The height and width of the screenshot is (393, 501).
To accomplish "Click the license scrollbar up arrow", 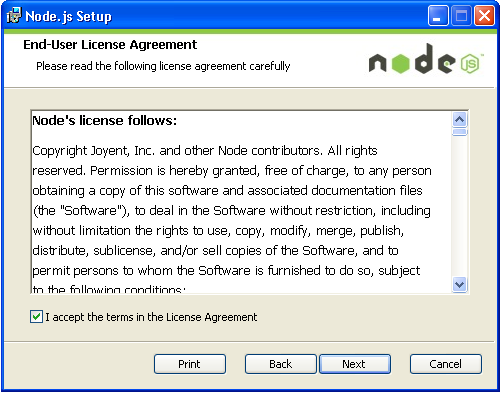I will 460,119.
